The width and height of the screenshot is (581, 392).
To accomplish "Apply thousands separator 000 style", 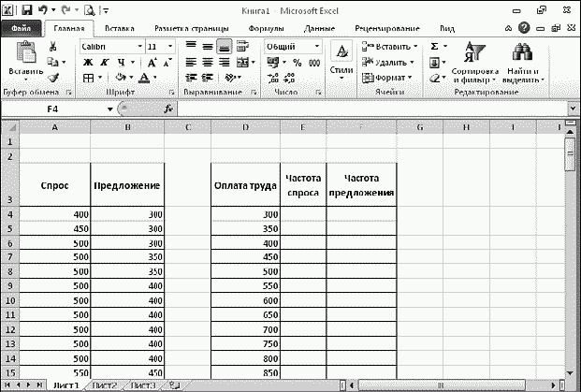I will pos(314,63).
